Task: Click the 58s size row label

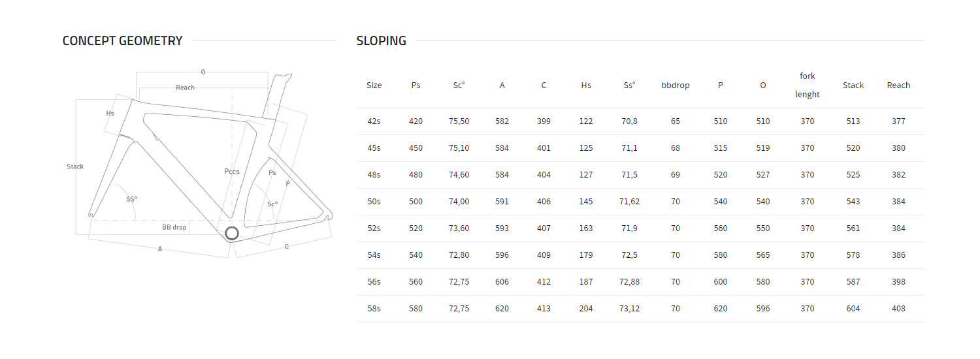Action: tap(374, 309)
